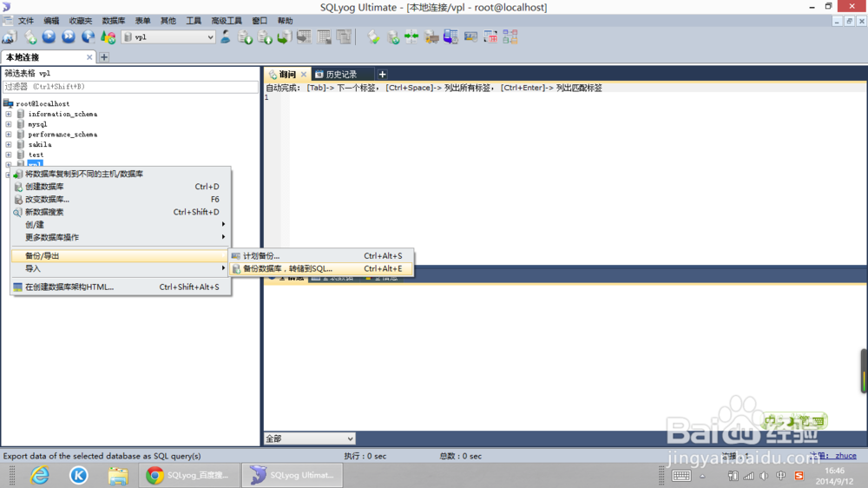The image size is (868, 488).
Task: Open the 创/建 submenu entry
Action: pos(120,225)
